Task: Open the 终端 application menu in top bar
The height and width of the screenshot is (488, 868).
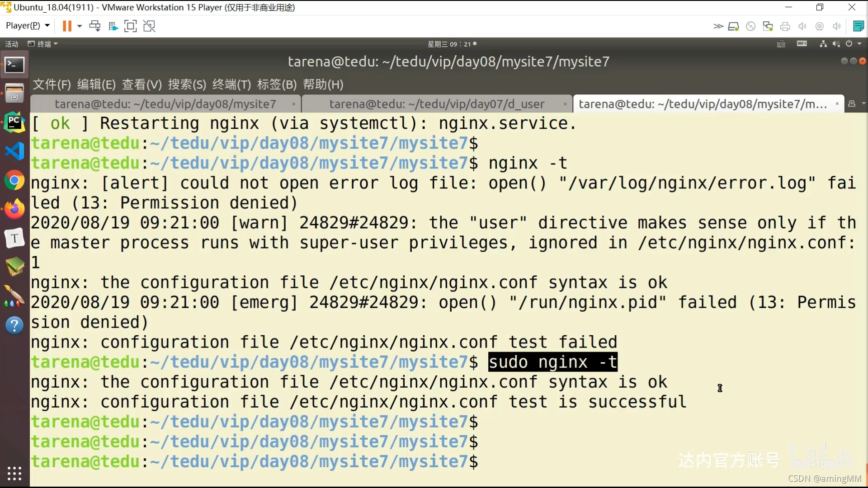Action: 43,44
